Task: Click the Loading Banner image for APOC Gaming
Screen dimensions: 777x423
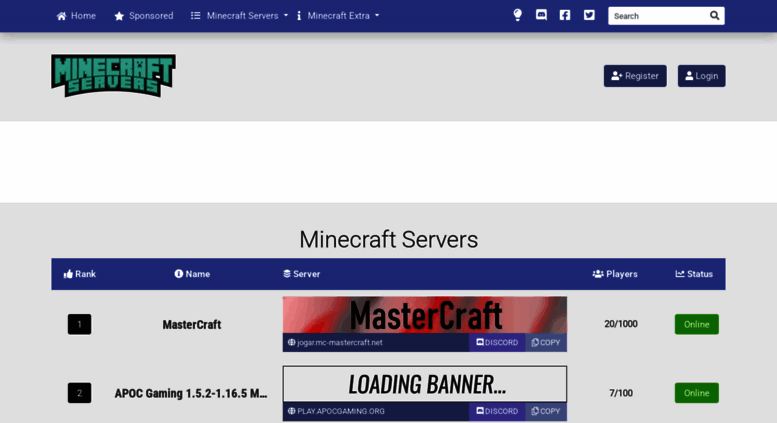Action: (x=425, y=384)
